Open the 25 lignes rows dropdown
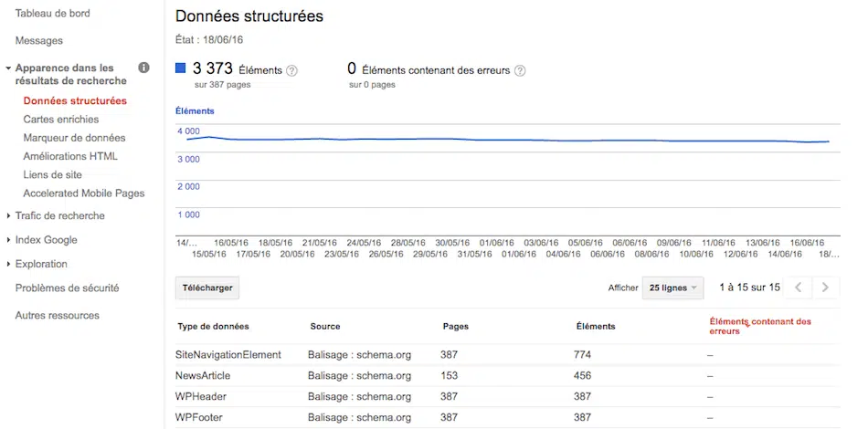Viewport: 868px width, 429px height. click(673, 288)
